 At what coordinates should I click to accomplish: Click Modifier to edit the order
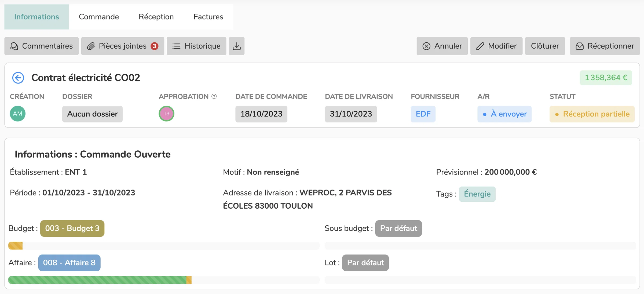496,46
